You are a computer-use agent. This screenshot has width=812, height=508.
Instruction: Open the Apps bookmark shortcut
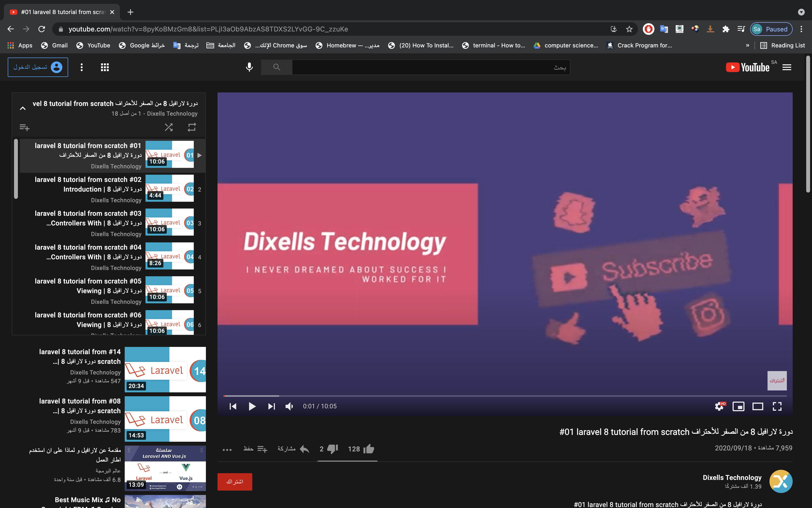[20, 45]
